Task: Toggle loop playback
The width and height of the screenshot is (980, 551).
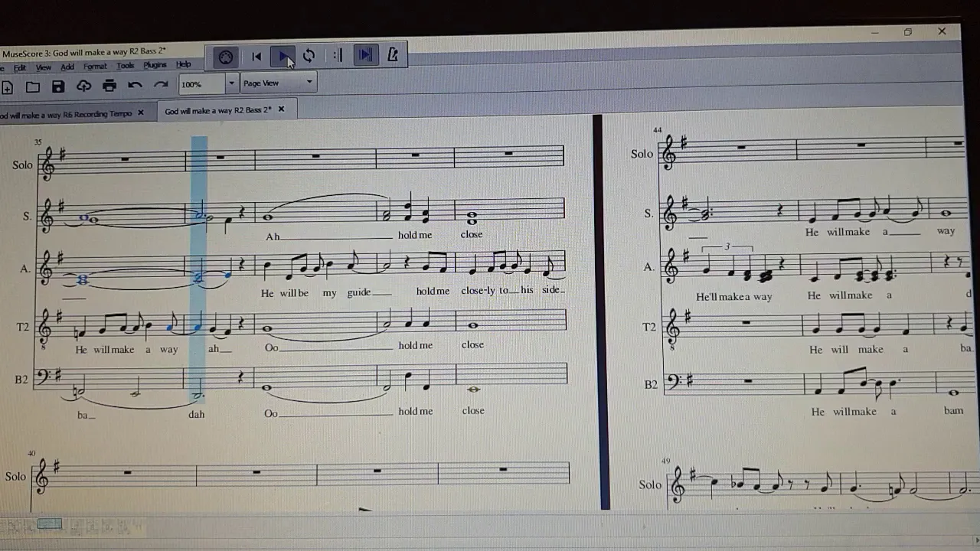Action: coord(309,56)
